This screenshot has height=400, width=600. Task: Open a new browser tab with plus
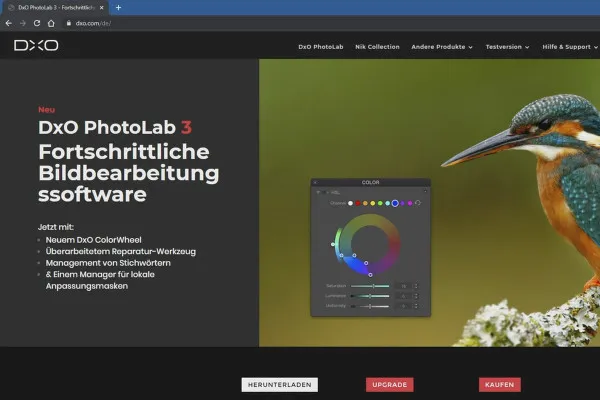(x=118, y=7)
